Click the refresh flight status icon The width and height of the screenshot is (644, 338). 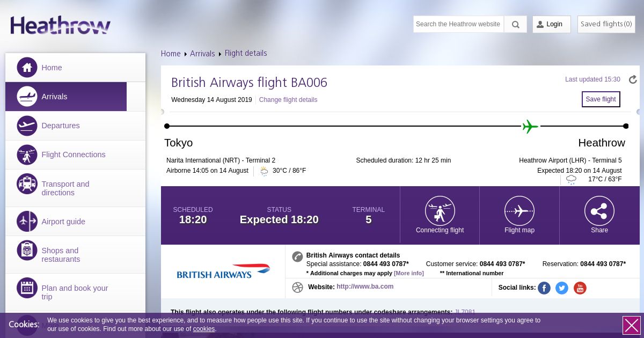[633, 79]
